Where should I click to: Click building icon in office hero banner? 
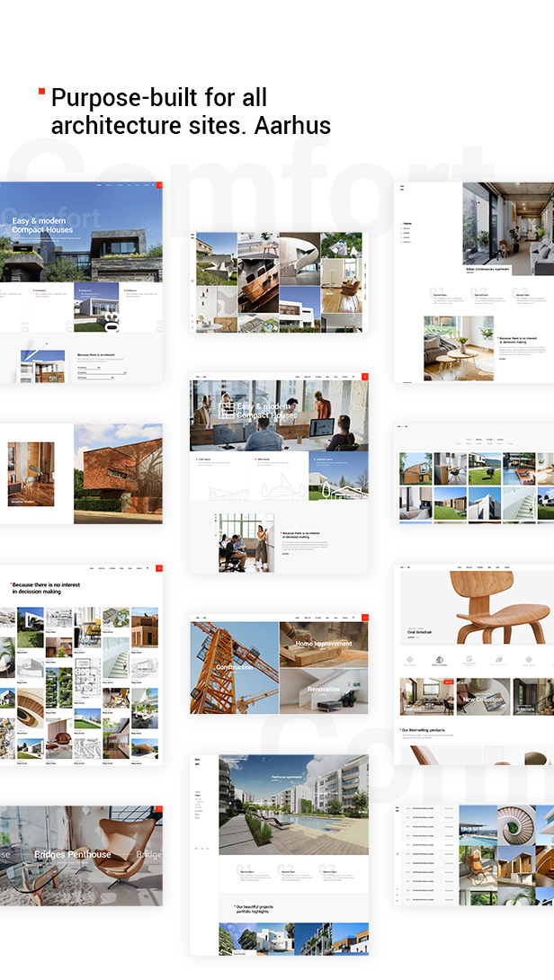click(x=228, y=410)
